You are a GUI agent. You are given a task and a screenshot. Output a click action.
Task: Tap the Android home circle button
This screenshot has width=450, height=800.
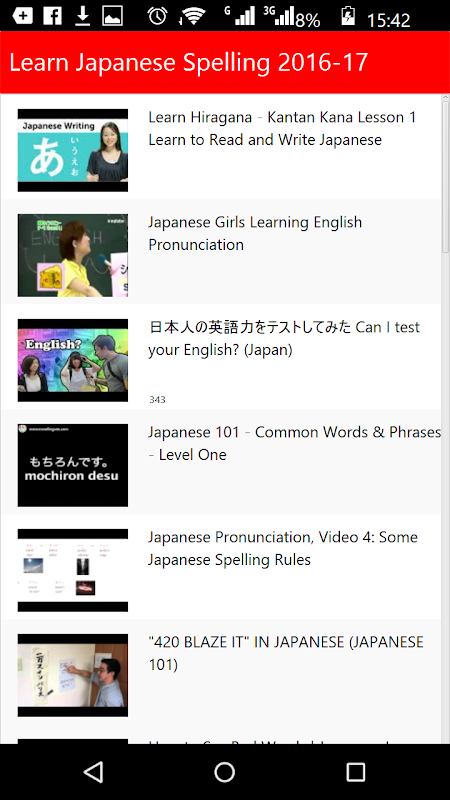tap(224, 772)
